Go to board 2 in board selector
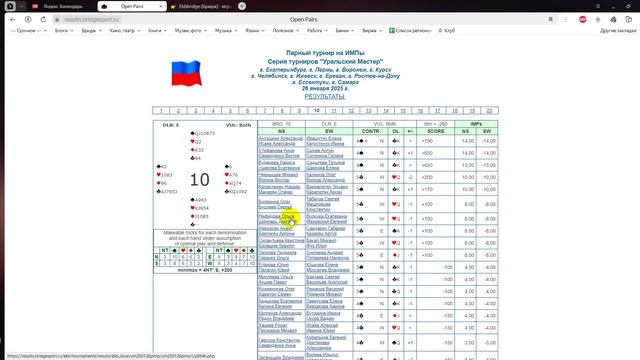 (x=178, y=111)
